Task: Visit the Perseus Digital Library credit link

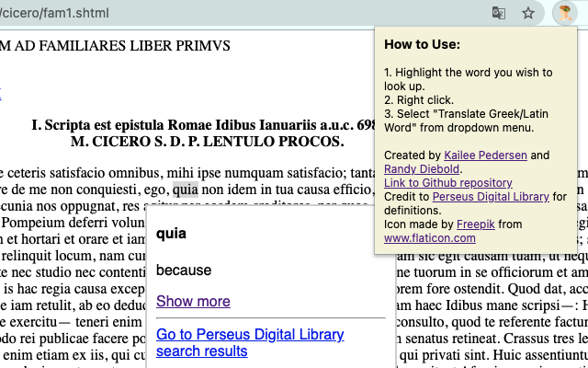Action: tap(491, 197)
